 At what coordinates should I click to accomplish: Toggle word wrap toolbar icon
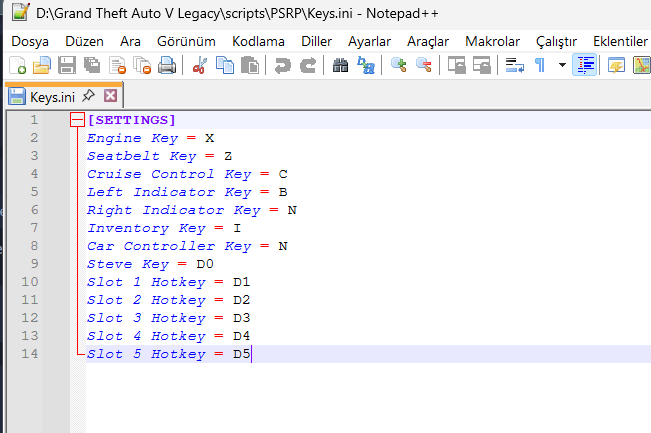[x=514, y=65]
